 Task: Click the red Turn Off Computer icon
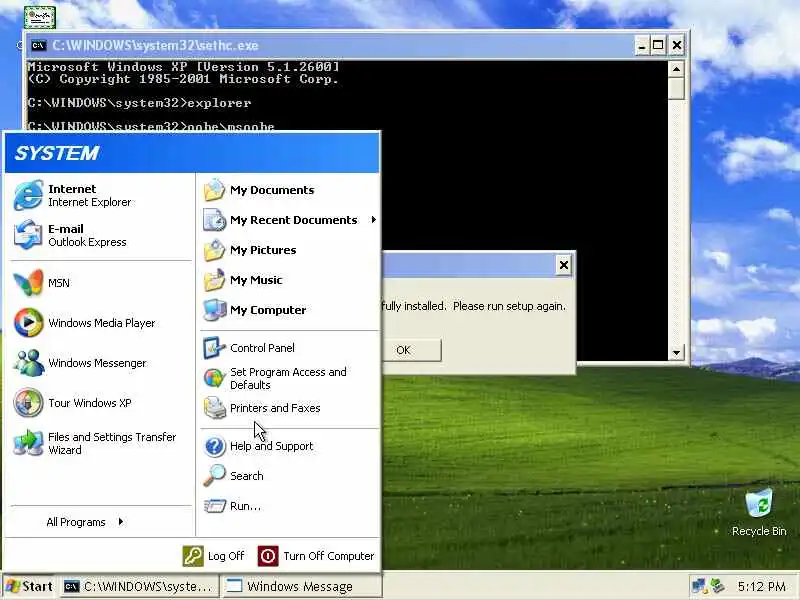(268, 556)
